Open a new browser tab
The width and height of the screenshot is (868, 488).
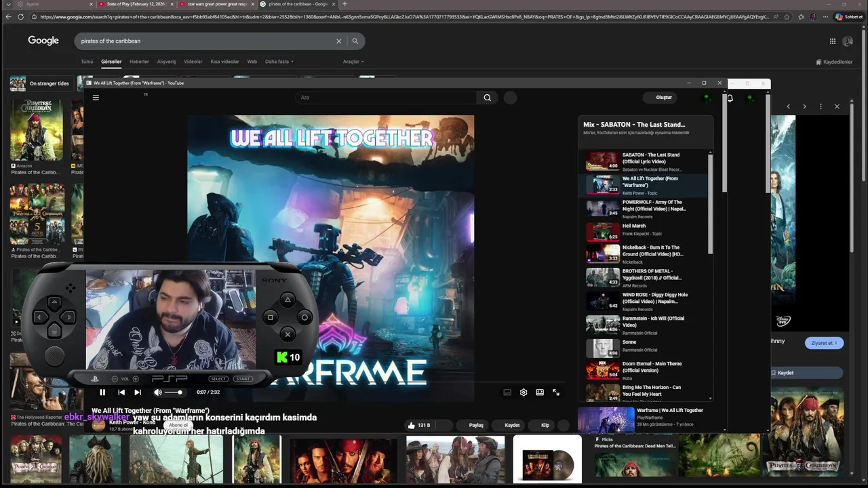tap(344, 4)
